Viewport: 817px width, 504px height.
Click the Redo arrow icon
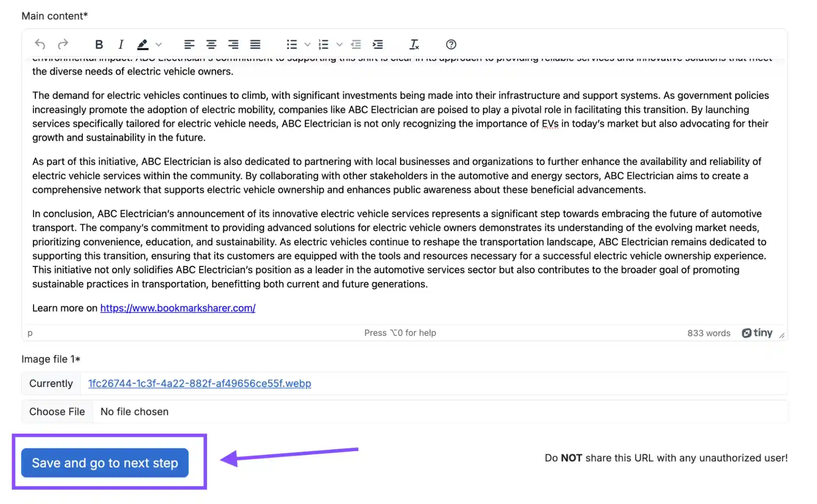63,44
